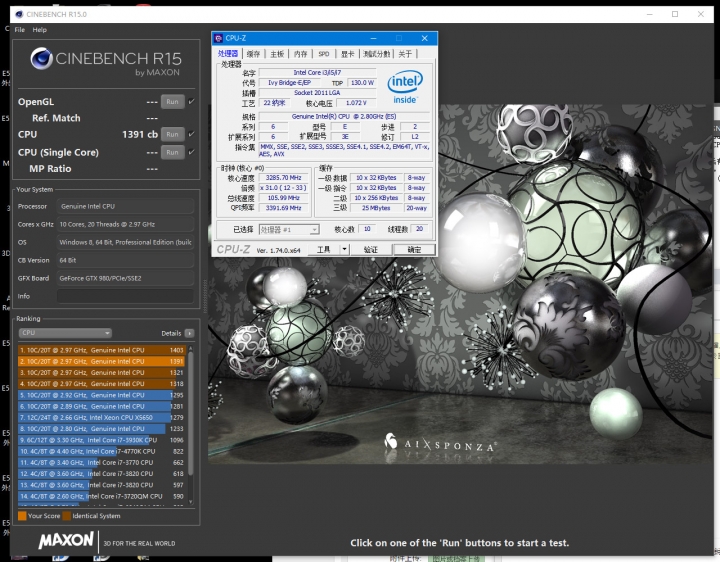This screenshot has width=720, height=562.
Task: Switch to the 处理器 tab in CPU-Z
Action: [x=228, y=54]
